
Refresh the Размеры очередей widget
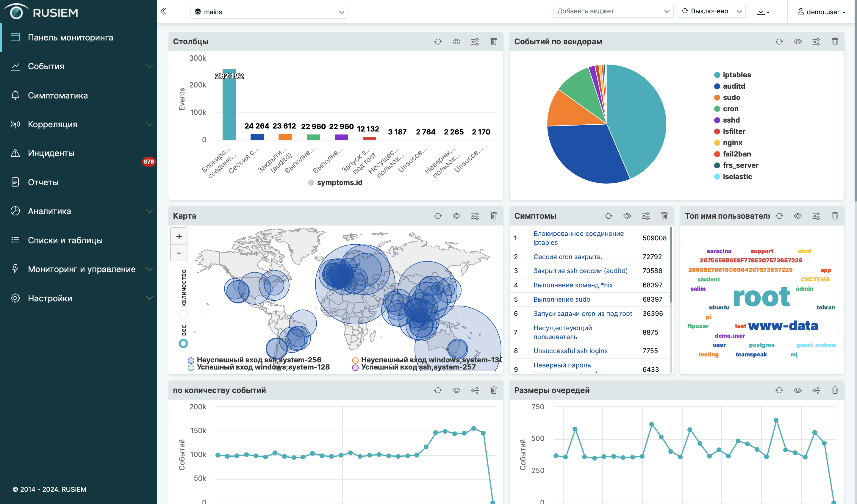(779, 390)
